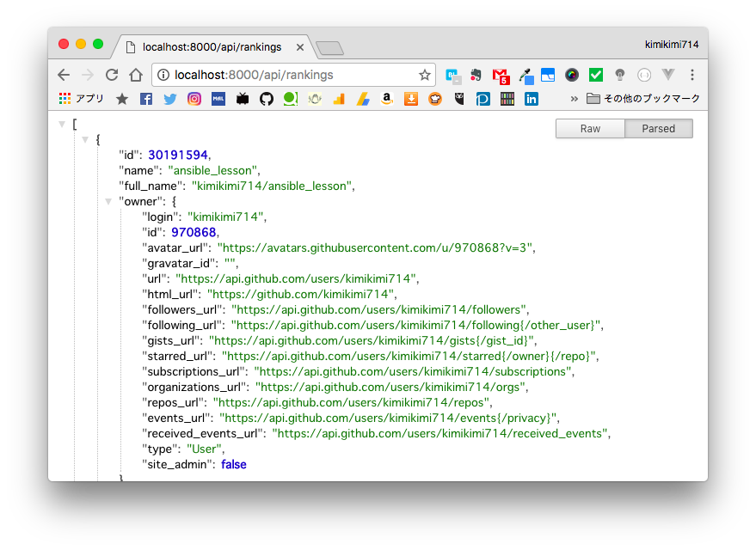Screen dimensions: 756x550
Task: Open the followers_url link value
Action: (x=379, y=309)
